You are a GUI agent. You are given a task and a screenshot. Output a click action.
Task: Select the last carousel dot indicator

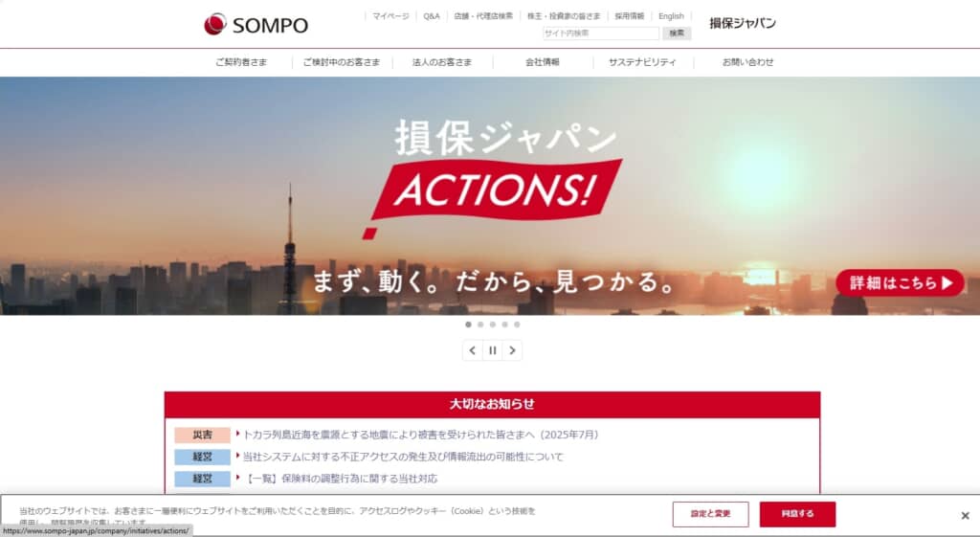click(517, 324)
